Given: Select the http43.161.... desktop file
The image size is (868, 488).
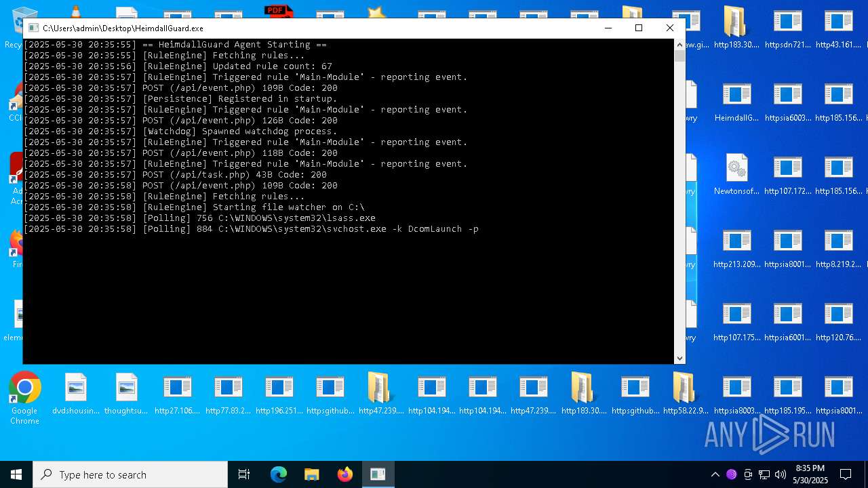Looking at the screenshot, I should 838,28.
